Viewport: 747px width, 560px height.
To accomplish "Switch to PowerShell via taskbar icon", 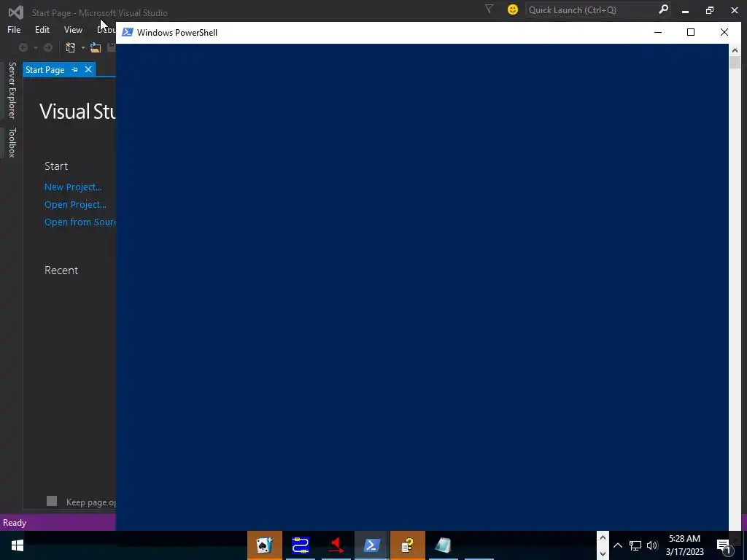I will point(371,545).
